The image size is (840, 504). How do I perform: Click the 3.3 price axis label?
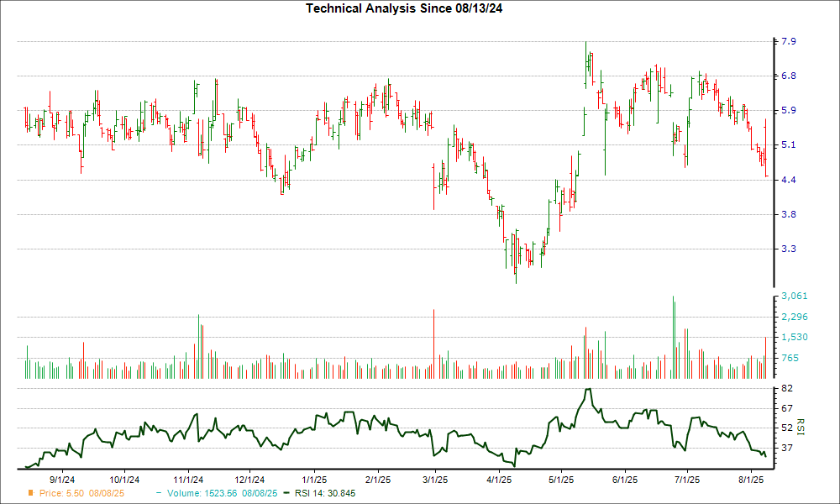coord(789,249)
